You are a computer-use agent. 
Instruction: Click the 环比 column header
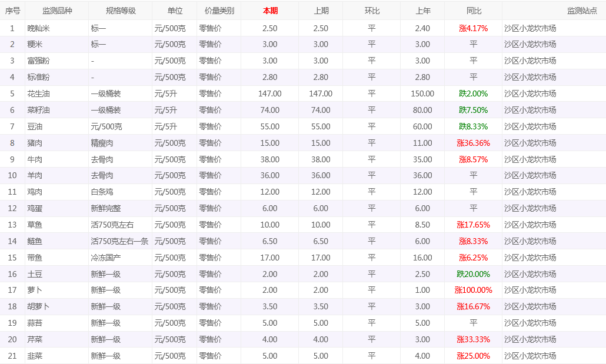[x=372, y=11]
